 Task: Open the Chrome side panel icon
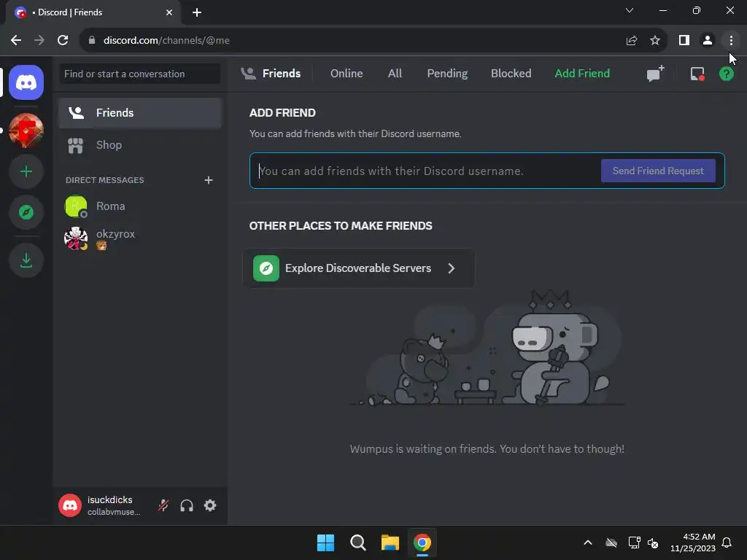pyautogui.click(x=684, y=41)
